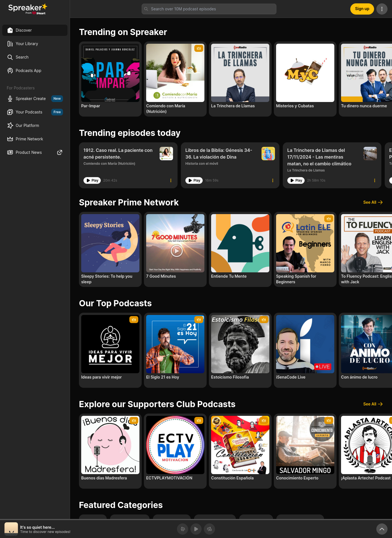Click the Spreaker logo
Screen dimensions: 392x538
[x=28, y=9]
